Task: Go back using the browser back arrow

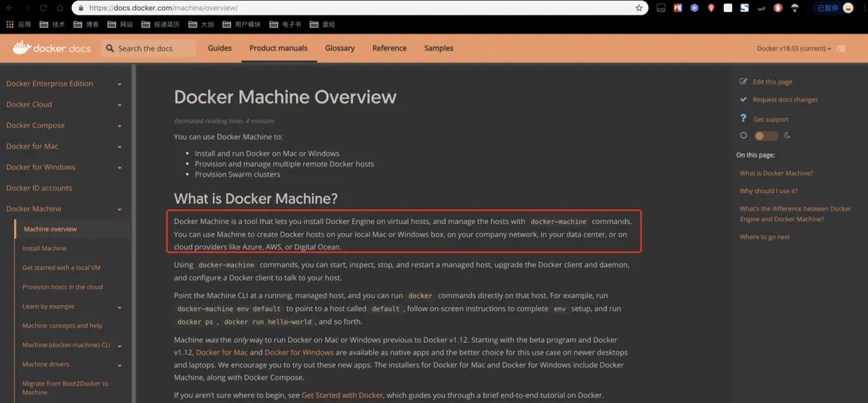Action: pos(10,8)
